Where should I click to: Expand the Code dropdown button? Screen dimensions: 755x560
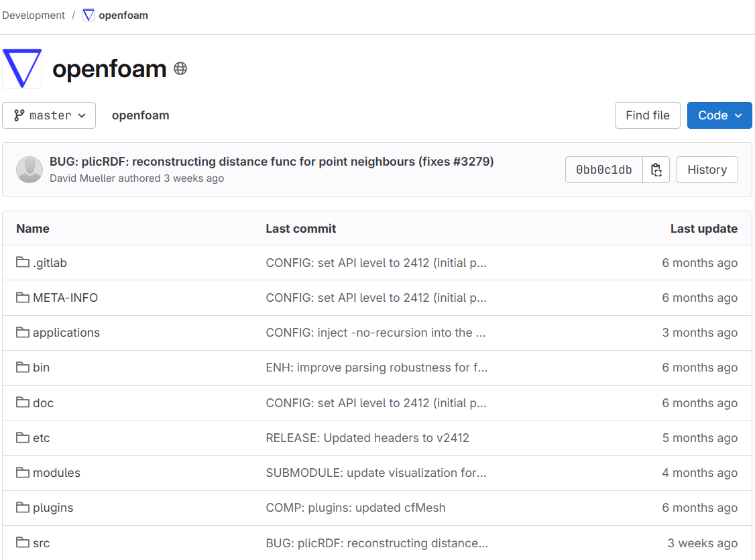[x=719, y=115]
